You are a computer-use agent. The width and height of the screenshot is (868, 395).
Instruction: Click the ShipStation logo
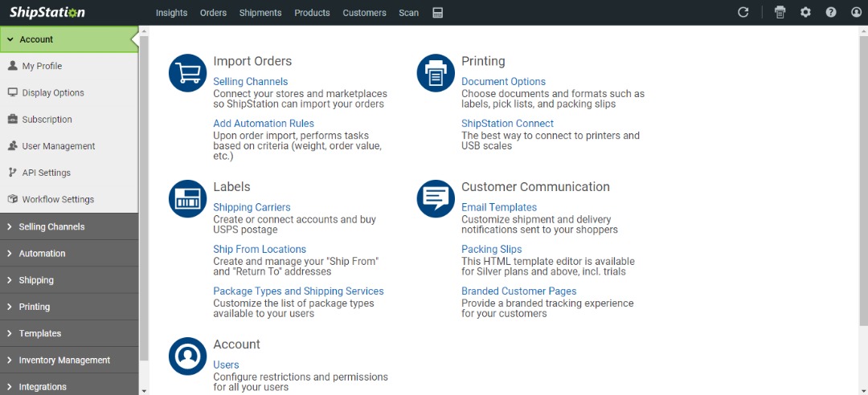point(47,13)
